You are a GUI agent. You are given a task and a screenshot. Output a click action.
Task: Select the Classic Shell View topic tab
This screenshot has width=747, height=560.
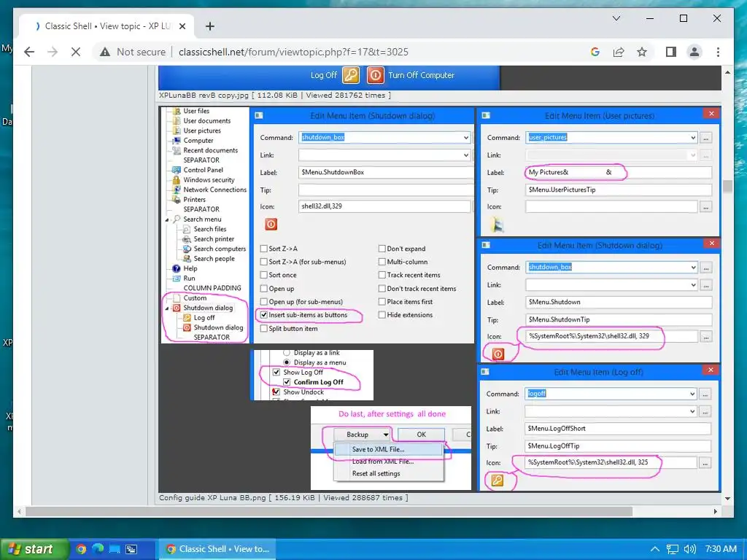coord(107,26)
